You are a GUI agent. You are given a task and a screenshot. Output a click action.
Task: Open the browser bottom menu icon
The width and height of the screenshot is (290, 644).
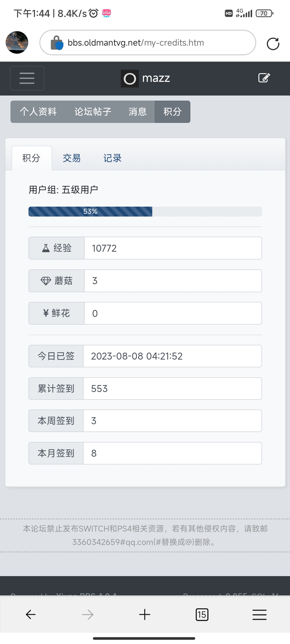pos(259,614)
